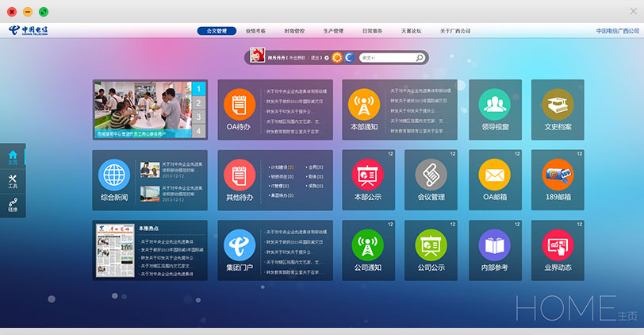The width and height of the screenshot is (644, 335).
Task: Open the 财务[0] item
Action: pos(316,176)
